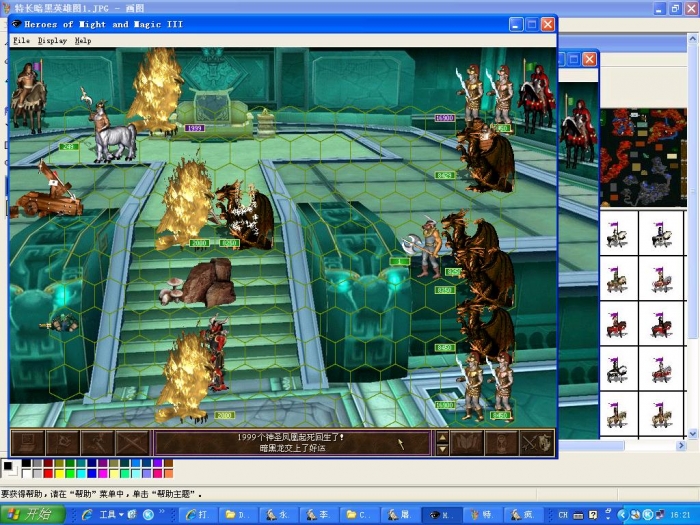The image size is (700, 525).
Task: Open combat options with the computer icon
Action: point(28,443)
